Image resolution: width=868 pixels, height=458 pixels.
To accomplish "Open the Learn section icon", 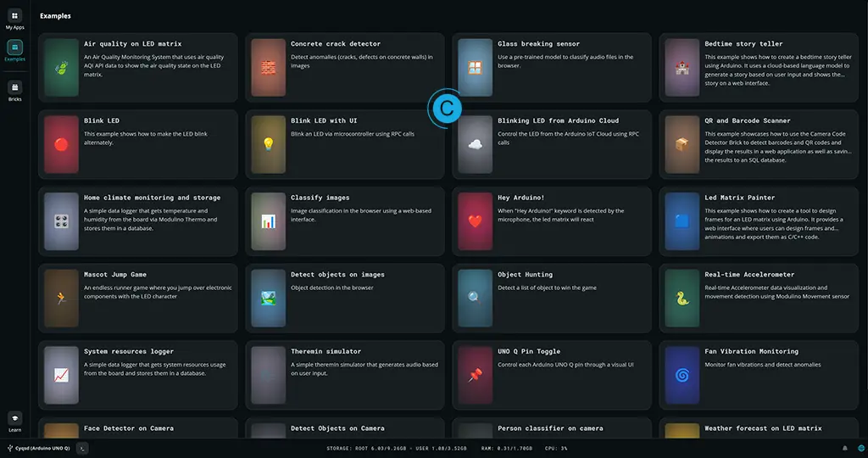I will (x=14, y=419).
